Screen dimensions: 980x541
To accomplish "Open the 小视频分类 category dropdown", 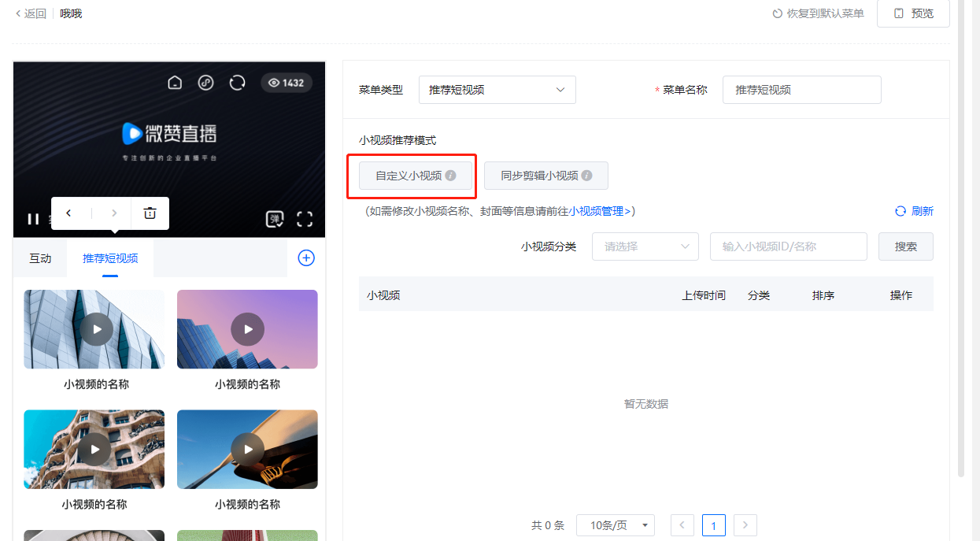I will click(645, 246).
